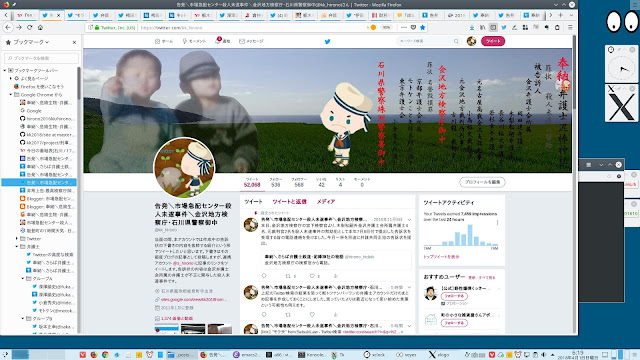Follow the first suggested user

click(454, 296)
